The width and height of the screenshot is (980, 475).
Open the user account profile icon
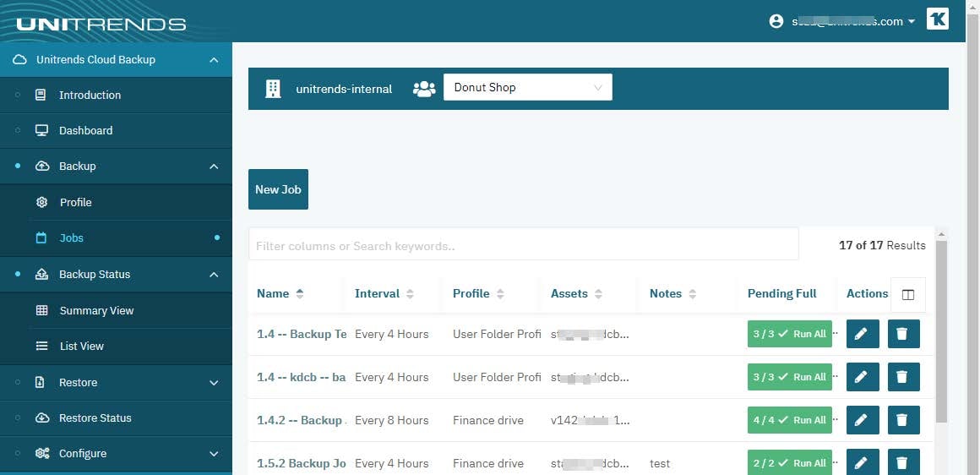(x=776, y=21)
